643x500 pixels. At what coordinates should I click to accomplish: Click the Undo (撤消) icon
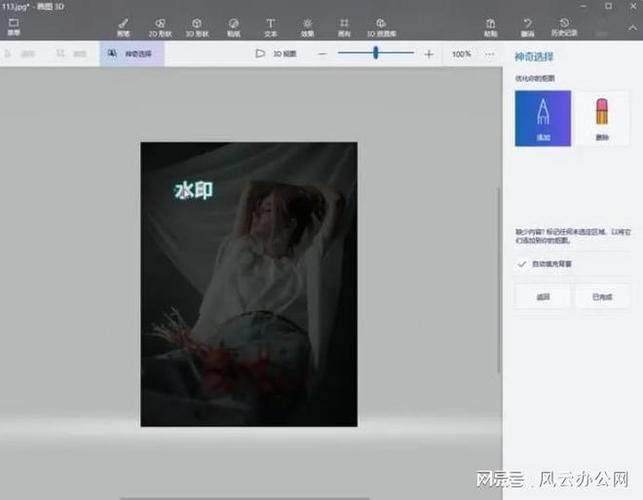pyautogui.click(x=527, y=26)
